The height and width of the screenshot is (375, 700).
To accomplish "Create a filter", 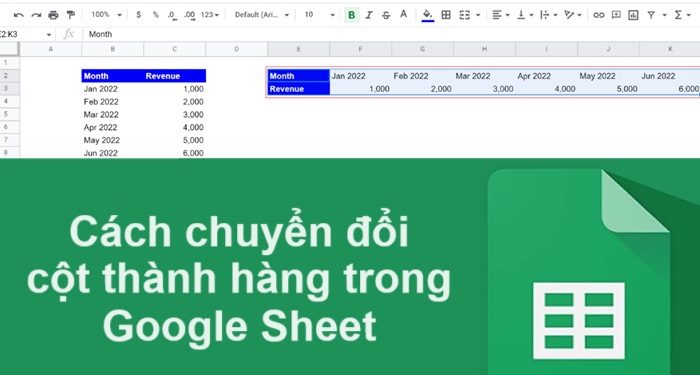I will [x=651, y=15].
